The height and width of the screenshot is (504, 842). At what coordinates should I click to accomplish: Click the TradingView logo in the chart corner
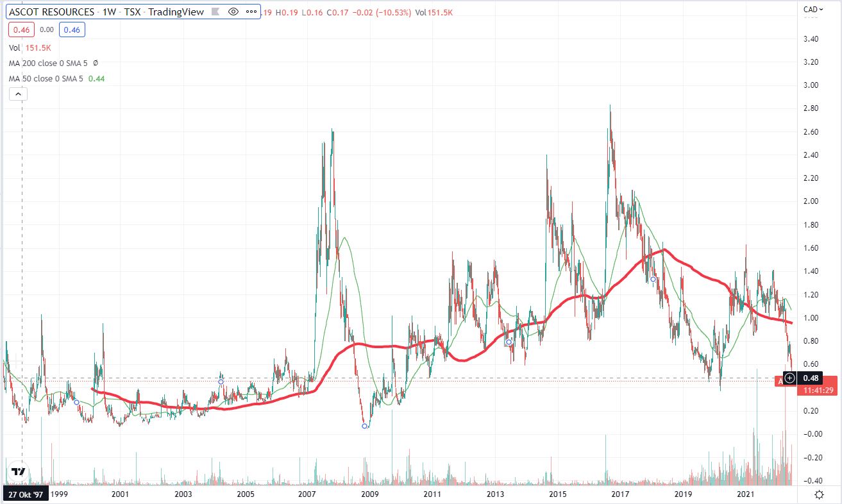tap(19, 472)
